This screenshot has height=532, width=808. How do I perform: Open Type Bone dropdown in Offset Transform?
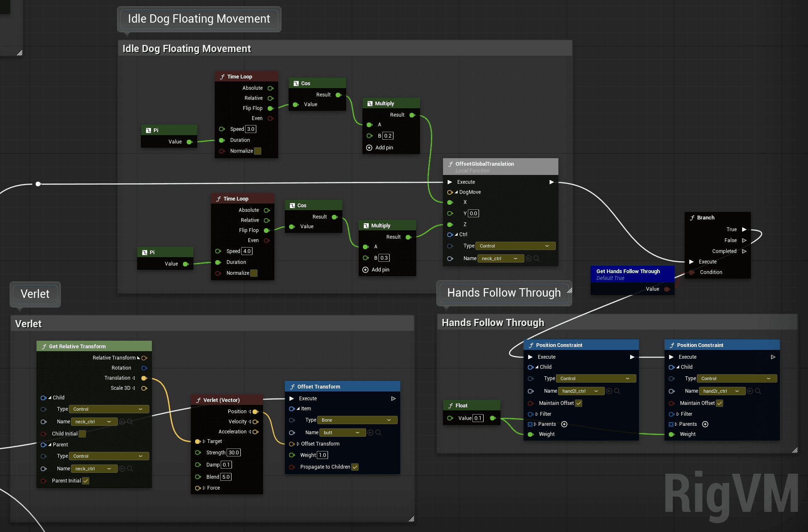(357, 420)
